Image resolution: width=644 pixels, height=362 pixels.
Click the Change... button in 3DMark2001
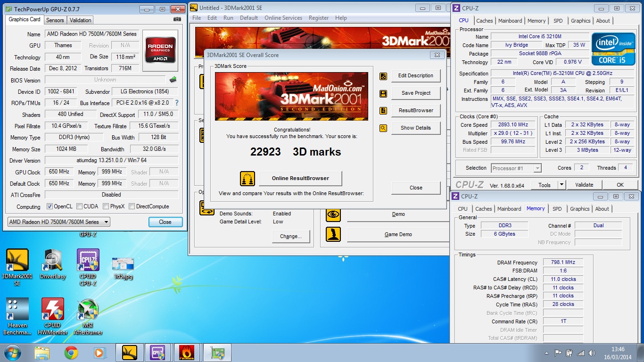(x=290, y=237)
